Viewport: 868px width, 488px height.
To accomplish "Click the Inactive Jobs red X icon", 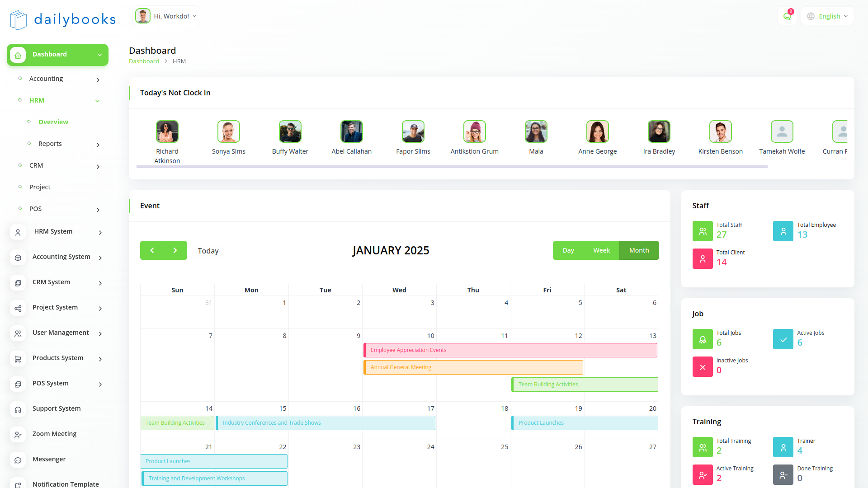I will pyautogui.click(x=703, y=367).
